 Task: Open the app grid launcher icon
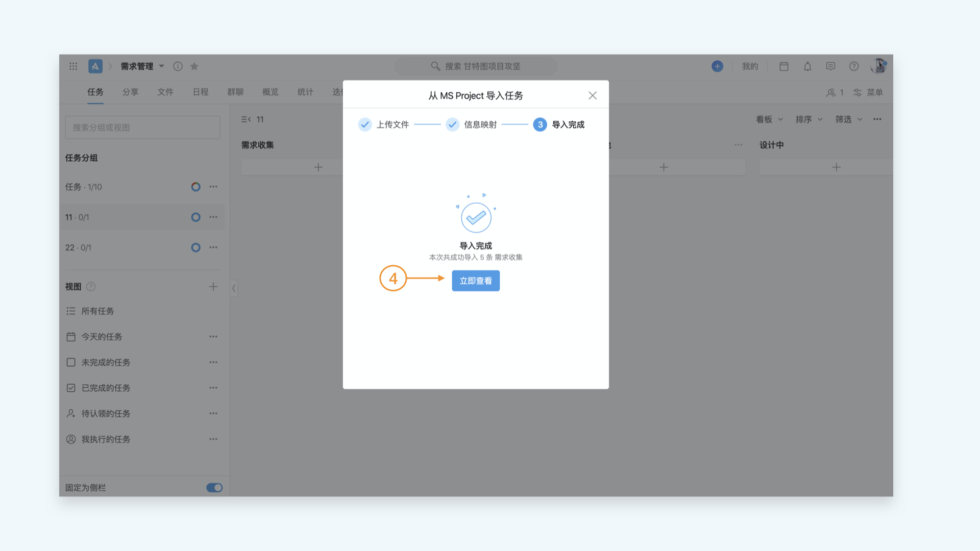coord(73,66)
